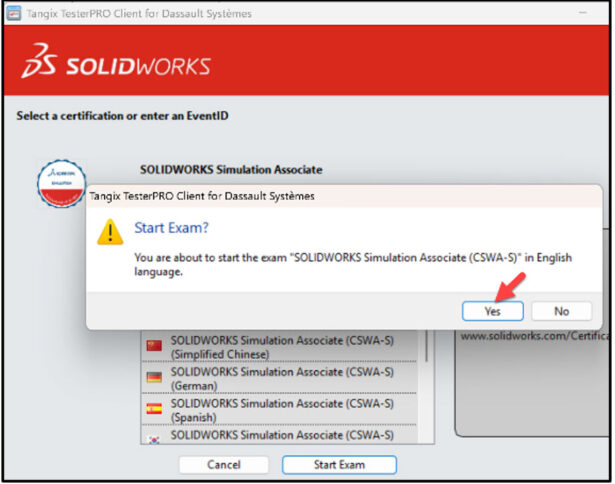The image size is (615, 484).
Task: Click the yellow warning triangle icon
Action: click(x=110, y=232)
